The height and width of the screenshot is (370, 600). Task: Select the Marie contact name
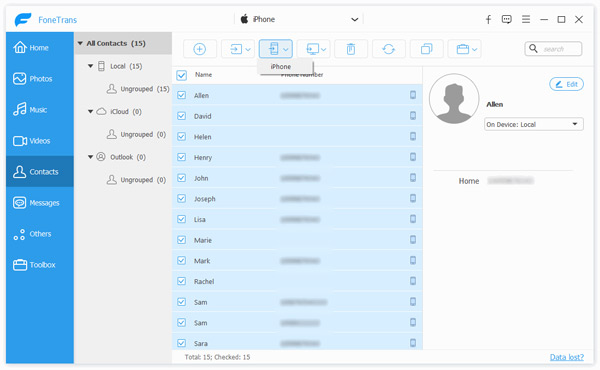(x=203, y=240)
